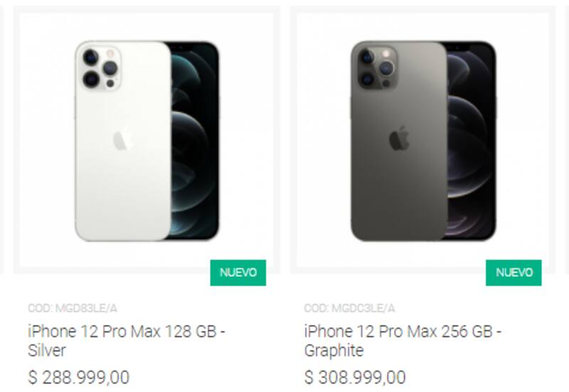Select the product code COD: MGD83LE/A
Image resolution: width=569 pixels, height=392 pixels.
[73, 308]
